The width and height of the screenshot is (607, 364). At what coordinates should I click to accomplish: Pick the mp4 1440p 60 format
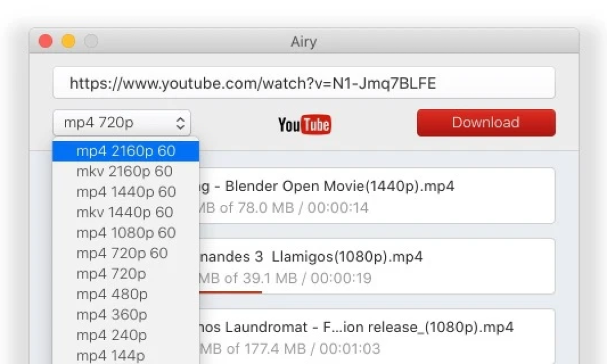[126, 192]
